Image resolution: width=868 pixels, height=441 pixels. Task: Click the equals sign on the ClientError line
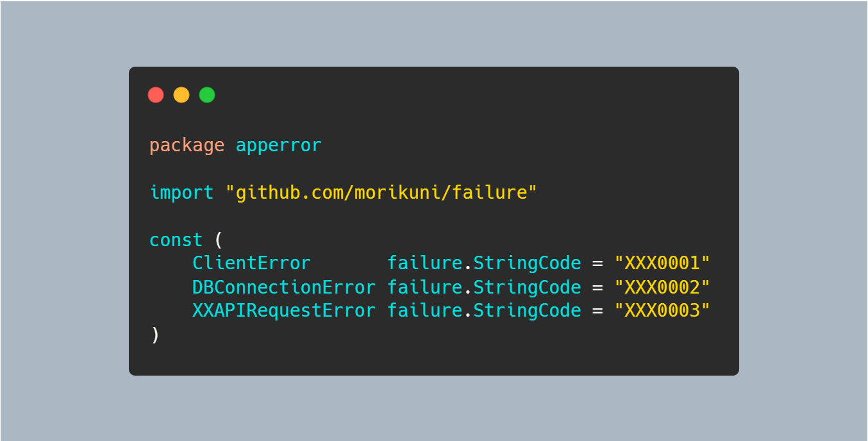point(597,263)
